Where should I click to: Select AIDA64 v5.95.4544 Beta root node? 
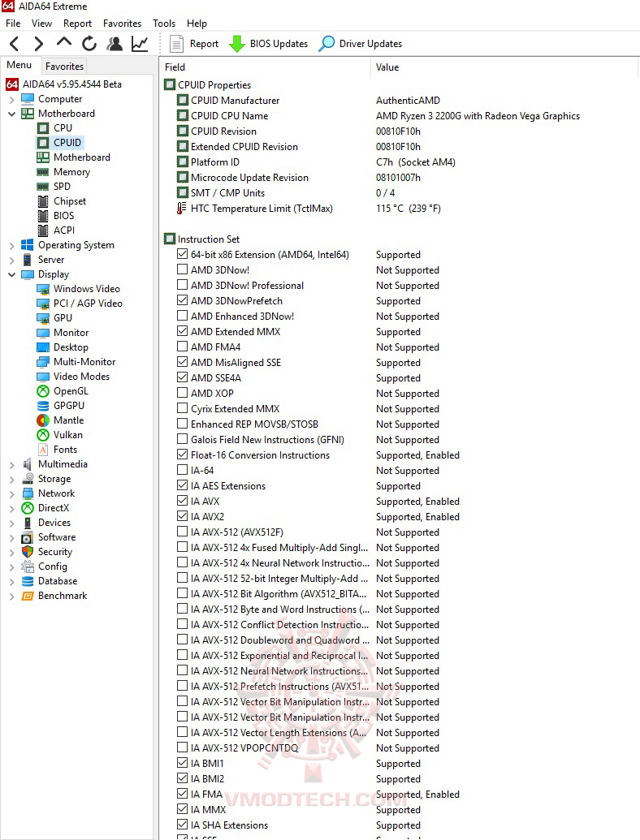tap(71, 84)
